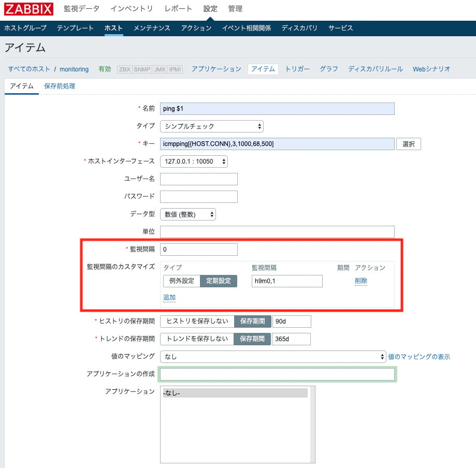The width and height of the screenshot is (476, 468).
Task: Click the 名前 input field
Action: click(x=277, y=109)
